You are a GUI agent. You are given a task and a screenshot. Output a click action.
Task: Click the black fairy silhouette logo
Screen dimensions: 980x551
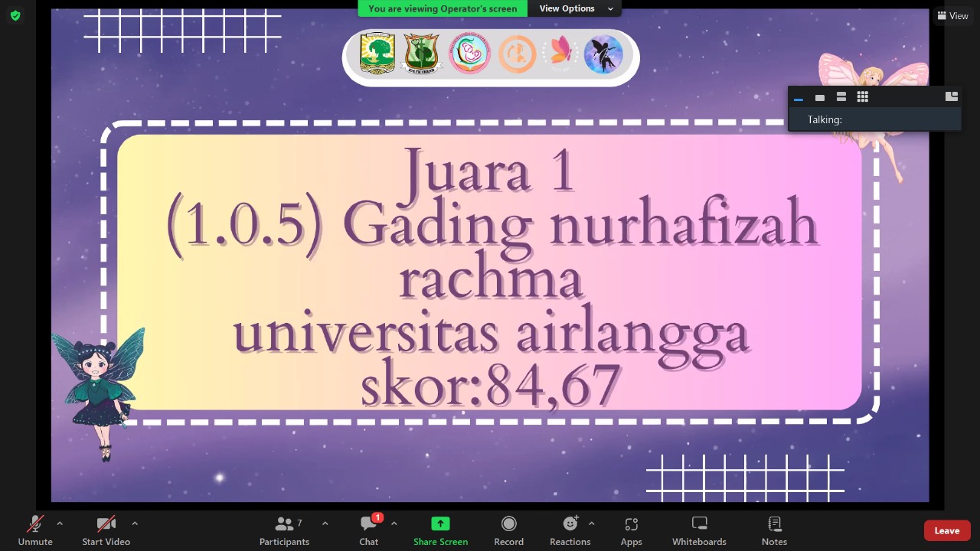603,54
